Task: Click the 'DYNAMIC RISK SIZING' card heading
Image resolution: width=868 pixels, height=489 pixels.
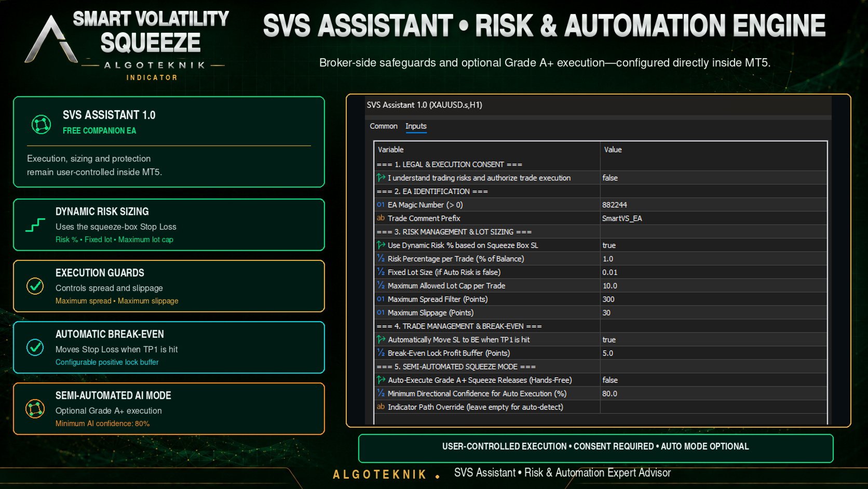Action: (102, 212)
